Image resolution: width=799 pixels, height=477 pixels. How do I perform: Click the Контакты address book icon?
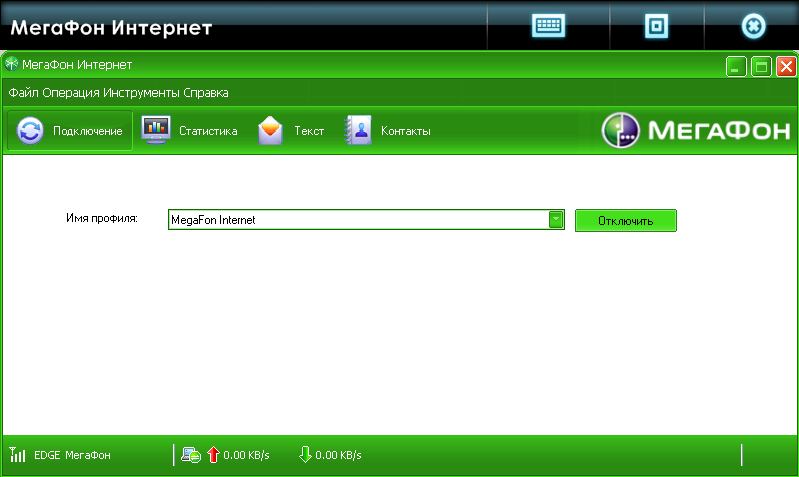358,130
